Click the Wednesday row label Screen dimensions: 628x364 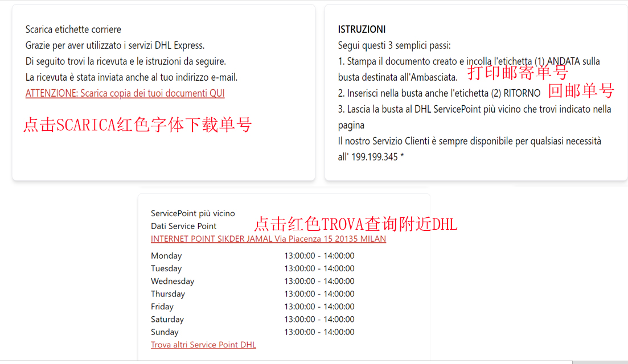[x=173, y=281]
